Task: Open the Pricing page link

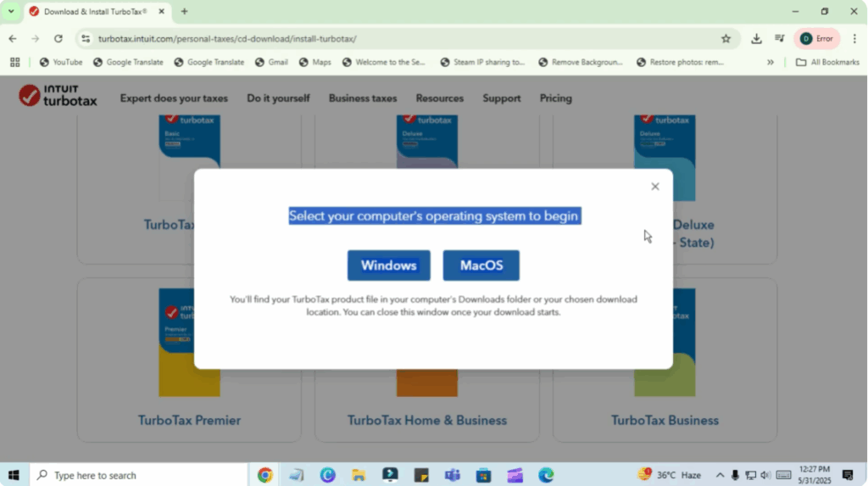Action: coord(555,98)
